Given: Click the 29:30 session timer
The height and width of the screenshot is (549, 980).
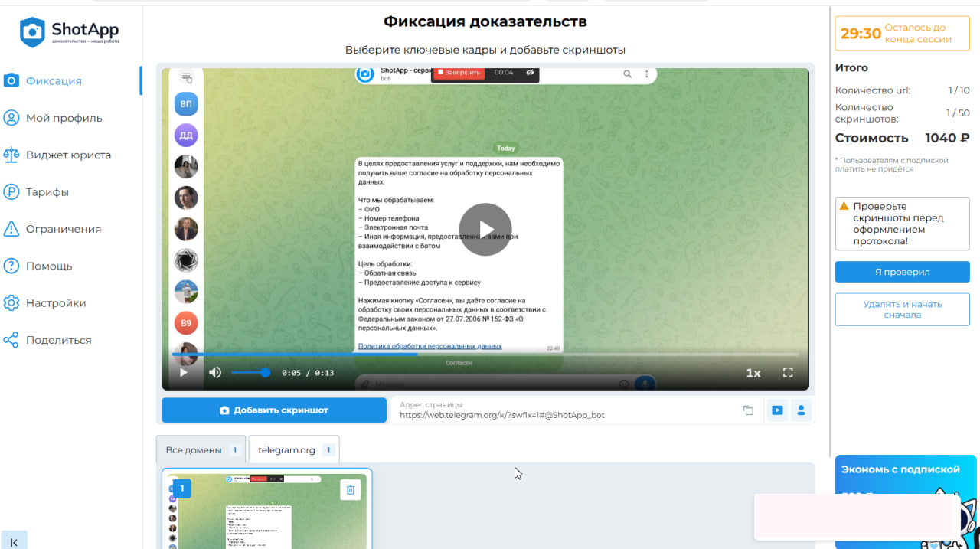Looking at the screenshot, I should [861, 34].
